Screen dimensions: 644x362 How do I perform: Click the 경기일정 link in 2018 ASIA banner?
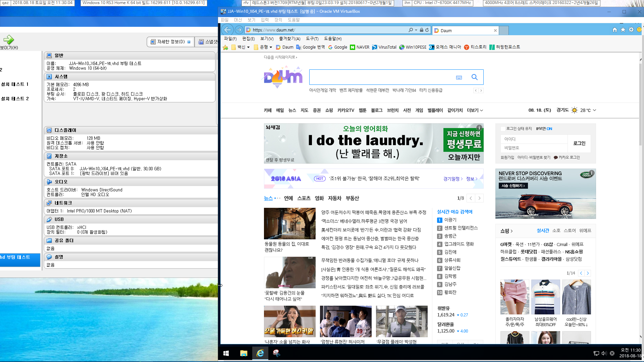(453, 179)
